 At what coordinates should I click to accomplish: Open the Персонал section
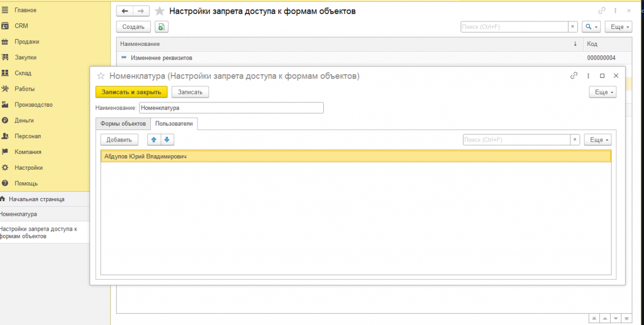pos(28,136)
